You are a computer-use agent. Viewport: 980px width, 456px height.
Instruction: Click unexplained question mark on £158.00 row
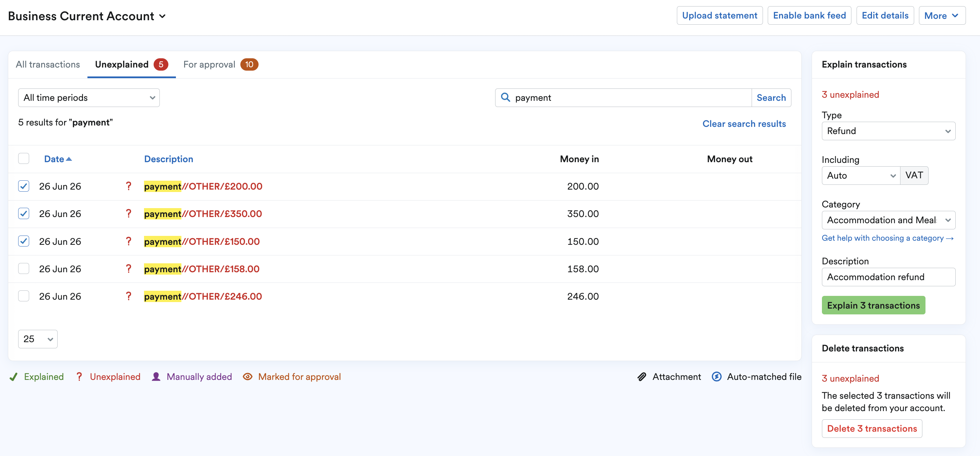pyautogui.click(x=129, y=268)
